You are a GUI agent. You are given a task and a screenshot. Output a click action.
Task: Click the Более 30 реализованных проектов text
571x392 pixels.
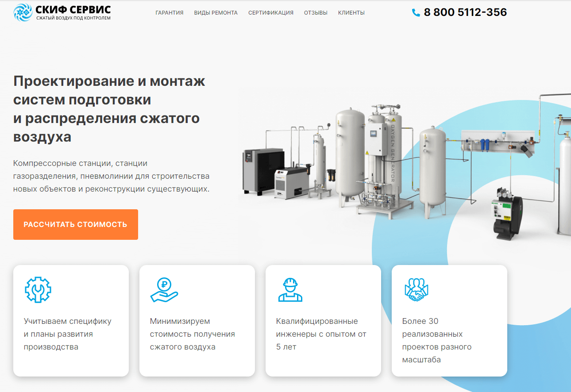pos(436,340)
